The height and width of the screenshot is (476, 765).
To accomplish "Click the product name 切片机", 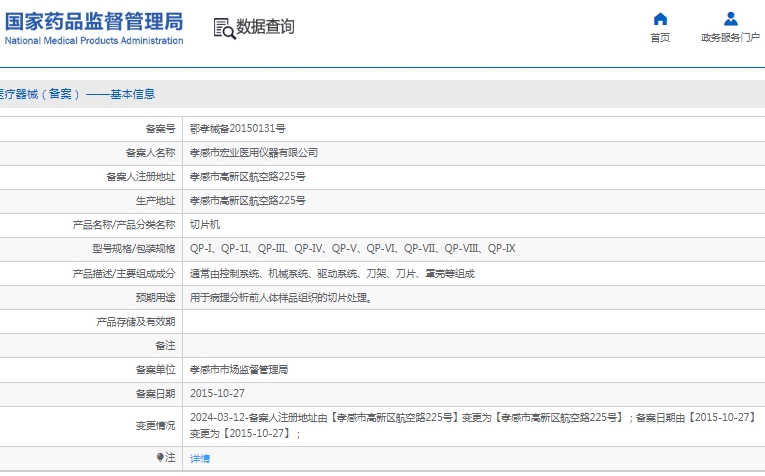I will tap(205, 224).
